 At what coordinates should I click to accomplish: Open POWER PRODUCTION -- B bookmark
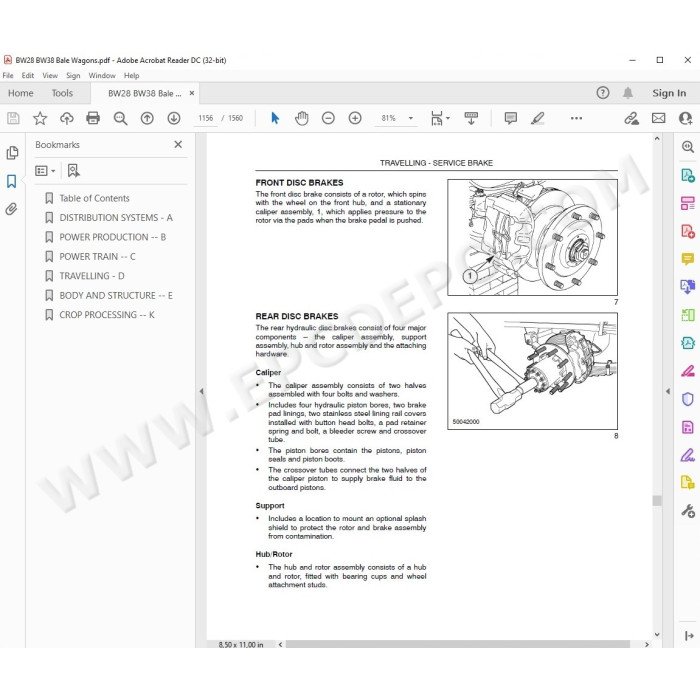click(112, 237)
